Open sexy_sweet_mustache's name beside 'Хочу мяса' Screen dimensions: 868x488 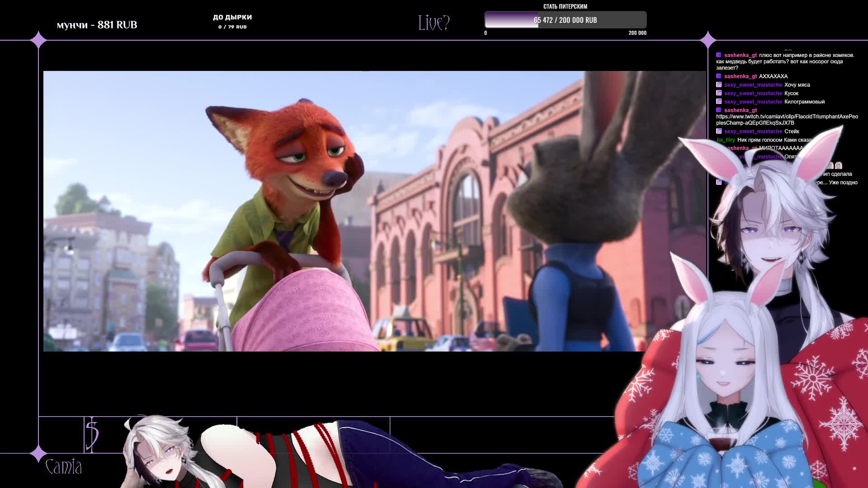753,85
